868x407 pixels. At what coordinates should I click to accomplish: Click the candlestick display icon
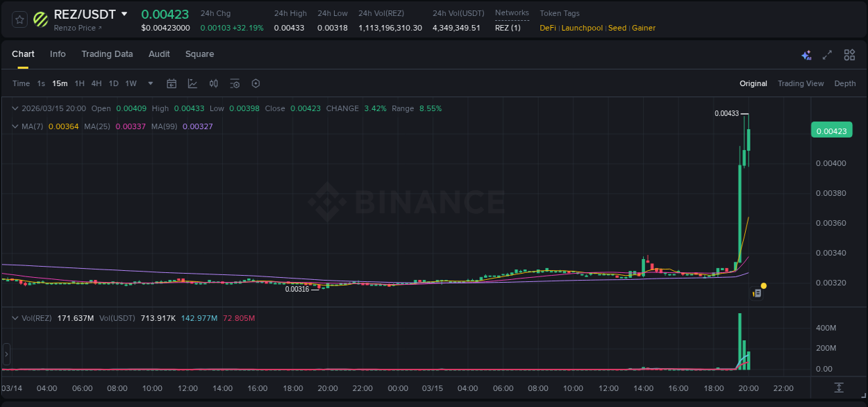(214, 83)
